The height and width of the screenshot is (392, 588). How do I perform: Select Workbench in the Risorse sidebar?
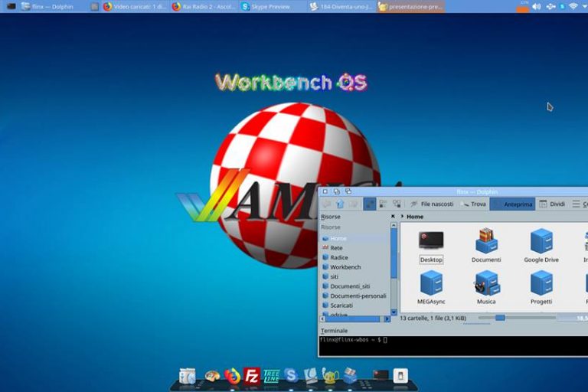pos(345,267)
